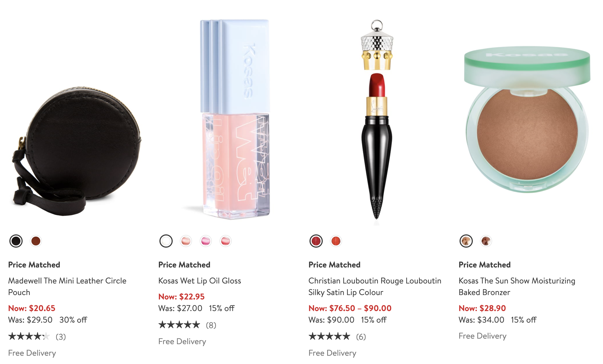Choose the second deeper bronzer shade swatch
This screenshot has width=603, height=364.
click(486, 241)
